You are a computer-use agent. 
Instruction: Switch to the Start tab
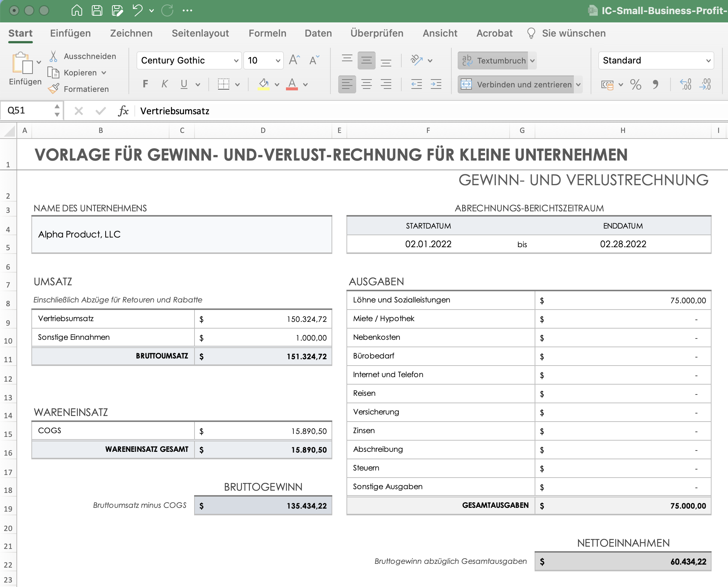coord(21,33)
